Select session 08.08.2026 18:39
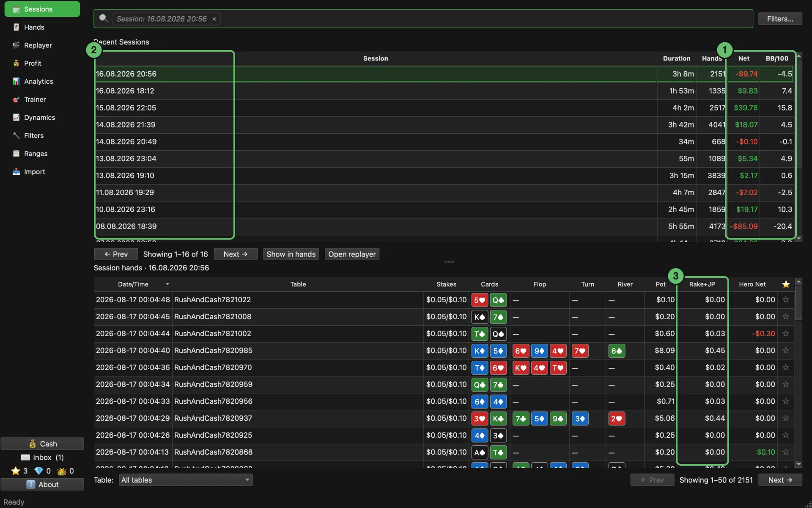Image resolution: width=812 pixels, height=508 pixels. point(443,226)
